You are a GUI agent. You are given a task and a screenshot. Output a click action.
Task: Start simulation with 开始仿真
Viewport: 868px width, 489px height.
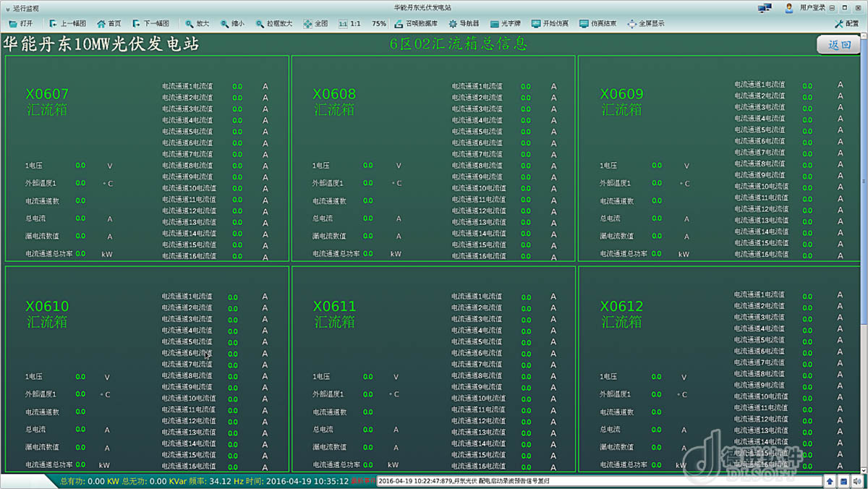click(550, 24)
